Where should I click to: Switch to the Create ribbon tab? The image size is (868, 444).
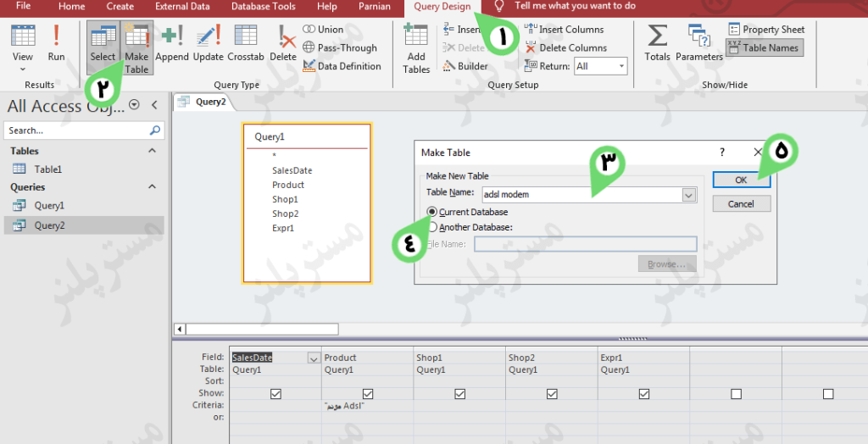point(120,7)
